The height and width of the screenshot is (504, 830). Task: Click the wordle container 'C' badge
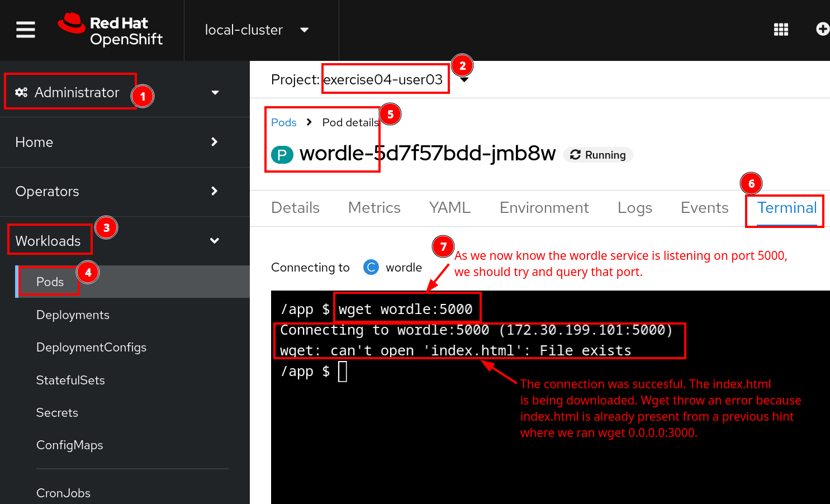371,268
